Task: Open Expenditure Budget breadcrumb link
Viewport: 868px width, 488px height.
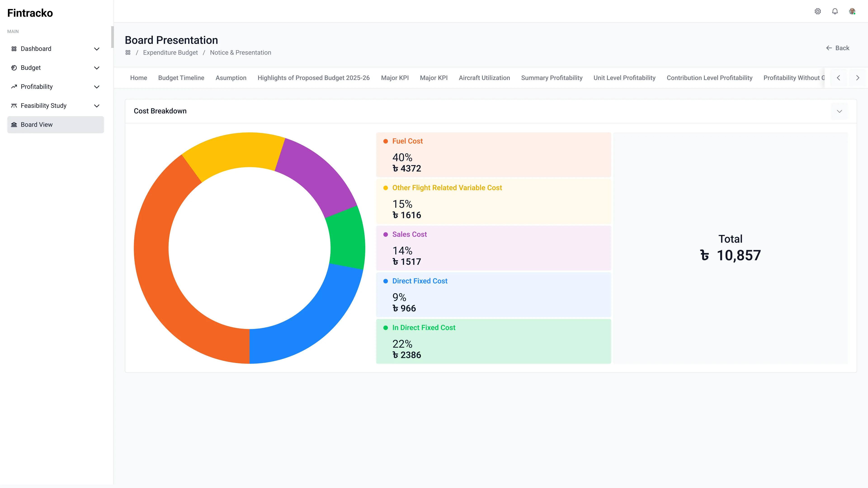Action: pyautogui.click(x=170, y=53)
